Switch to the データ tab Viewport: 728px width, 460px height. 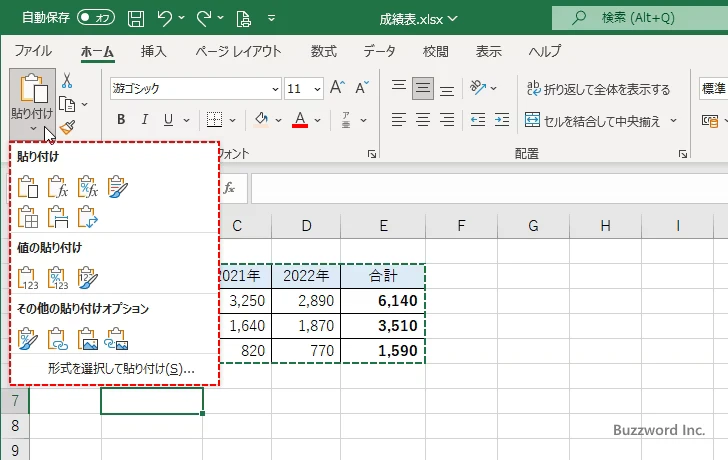coord(379,51)
